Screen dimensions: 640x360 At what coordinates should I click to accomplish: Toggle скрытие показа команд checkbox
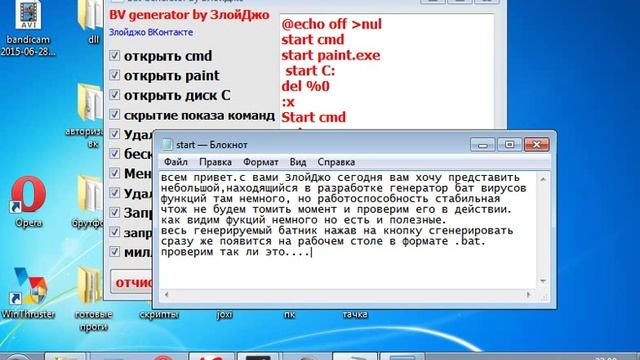(115, 114)
